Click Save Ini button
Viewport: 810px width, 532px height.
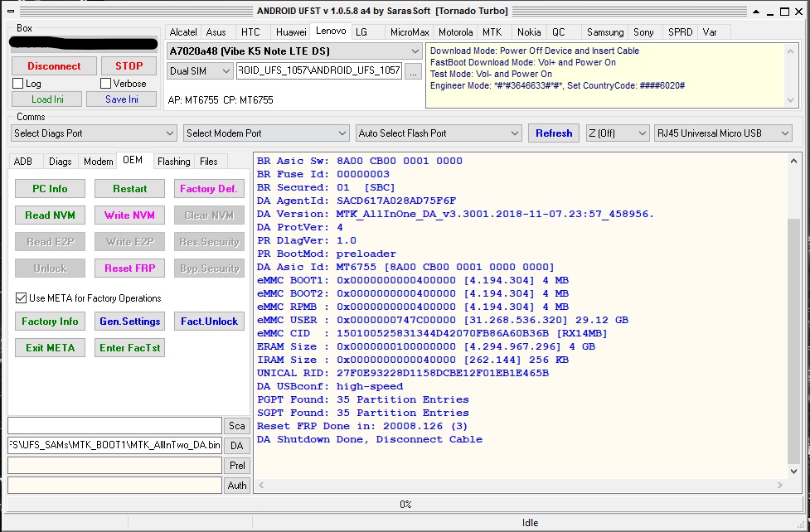pyautogui.click(x=121, y=99)
